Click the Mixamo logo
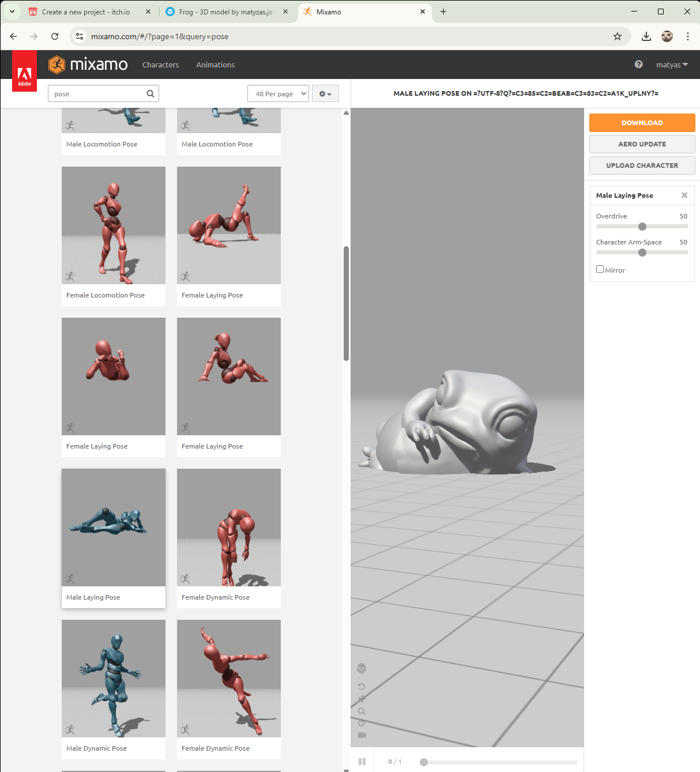700x772 pixels. coord(88,65)
